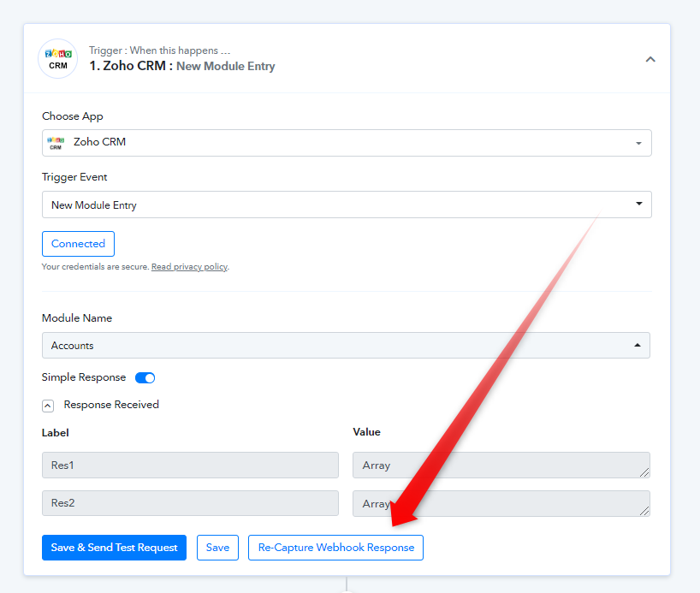Screen dimensions: 700x593
Task: Click the Res1 Array value field
Action: (x=501, y=466)
